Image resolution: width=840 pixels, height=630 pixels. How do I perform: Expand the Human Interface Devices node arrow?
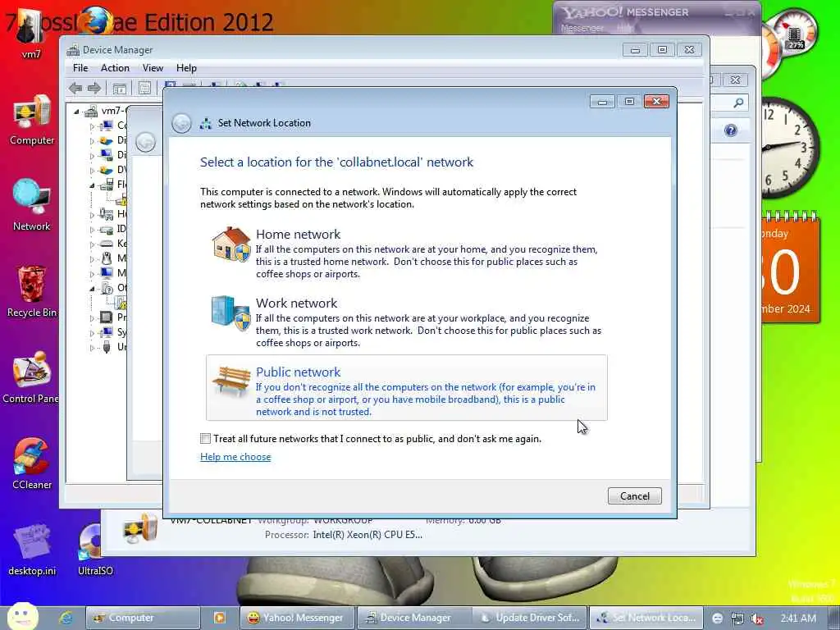(92, 215)
